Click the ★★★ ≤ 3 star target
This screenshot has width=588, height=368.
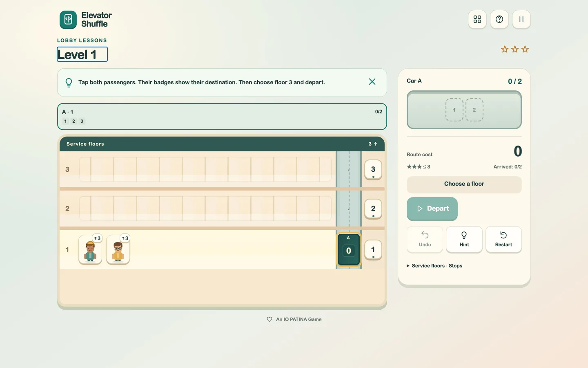tap(418, 167)
